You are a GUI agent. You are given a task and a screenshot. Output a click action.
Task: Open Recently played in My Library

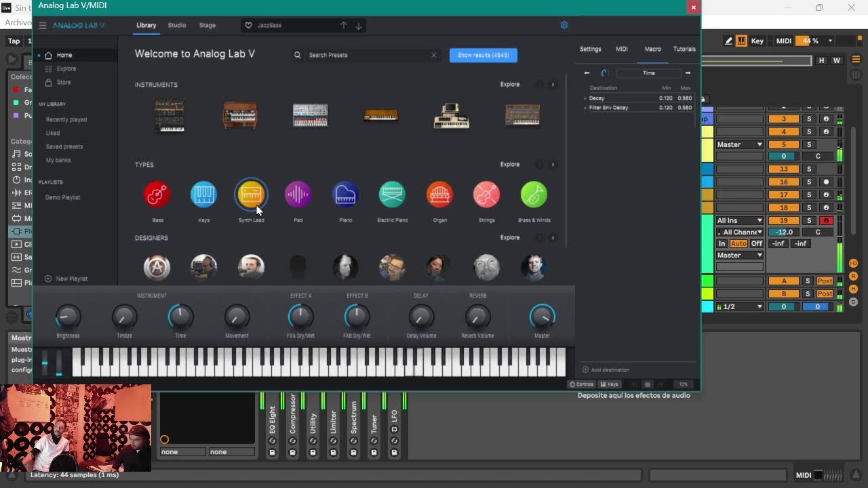(x=66, y=119)
